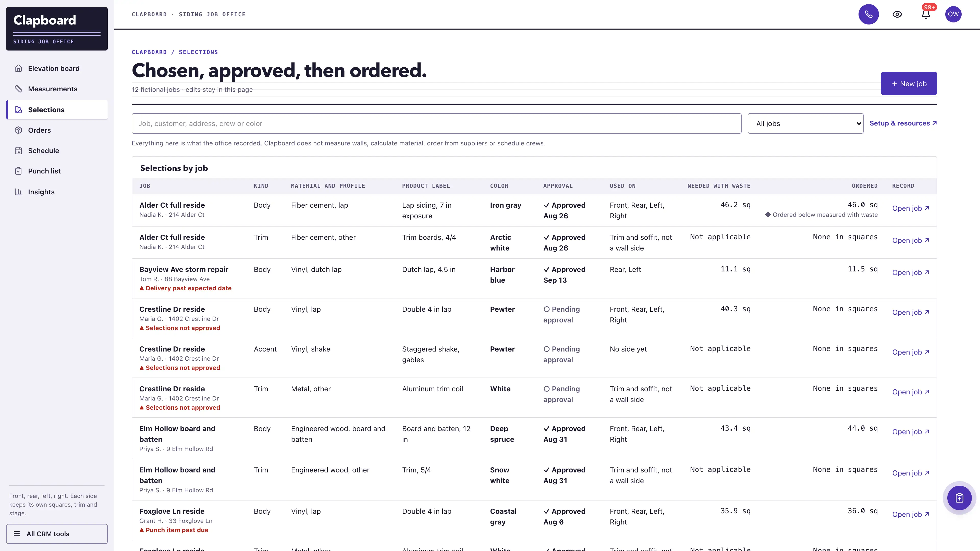The image size is (980, 551).
Task: Toggle the eye visibility icon in header
Action: 897,14
